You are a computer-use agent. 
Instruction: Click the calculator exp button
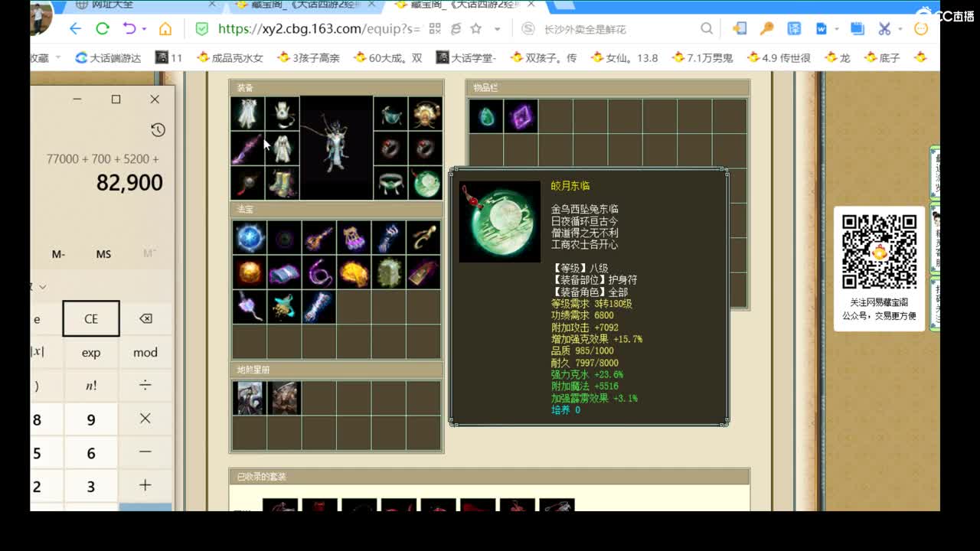(x=91, y=353)
